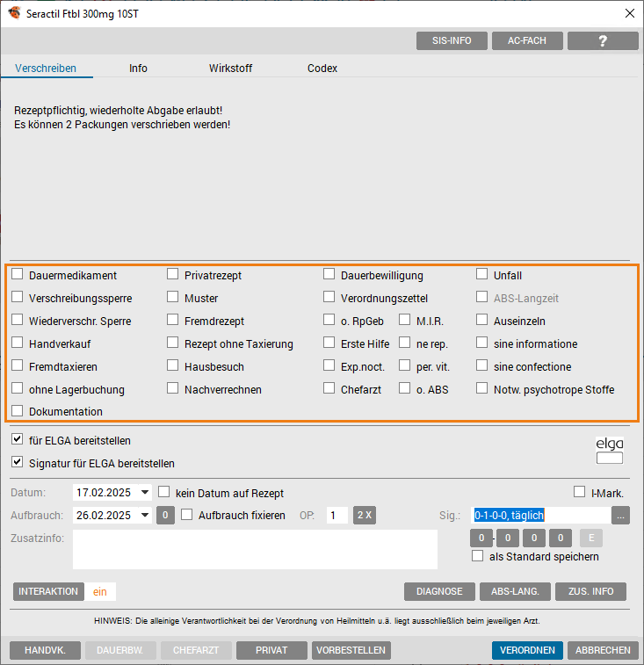Click the application icon in title bar
Viewport: 644px width, 665px height.
point(14,12)
